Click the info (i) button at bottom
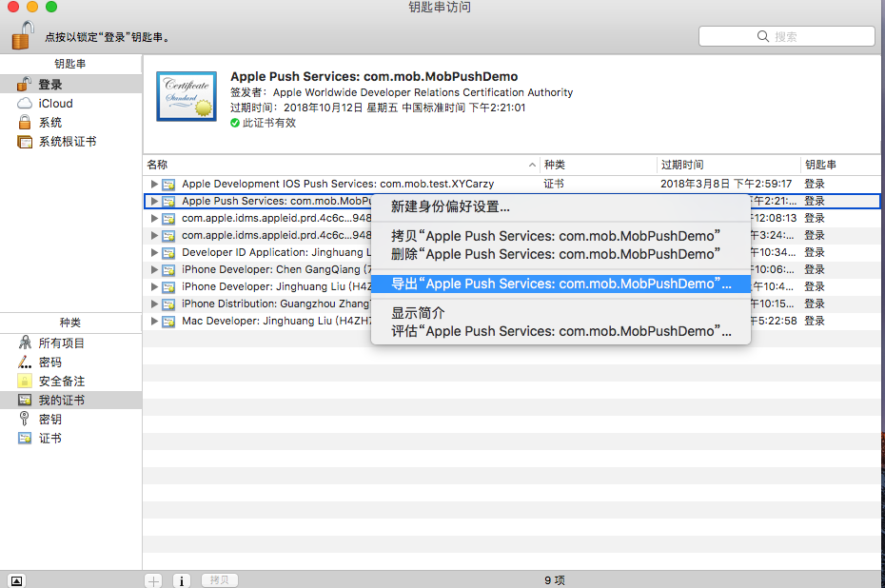885x588 pixels. point(181,580)
